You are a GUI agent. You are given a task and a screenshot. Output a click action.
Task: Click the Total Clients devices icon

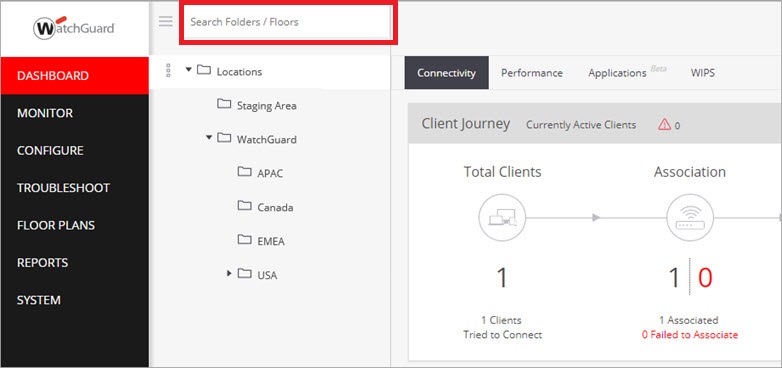(502, 217)
